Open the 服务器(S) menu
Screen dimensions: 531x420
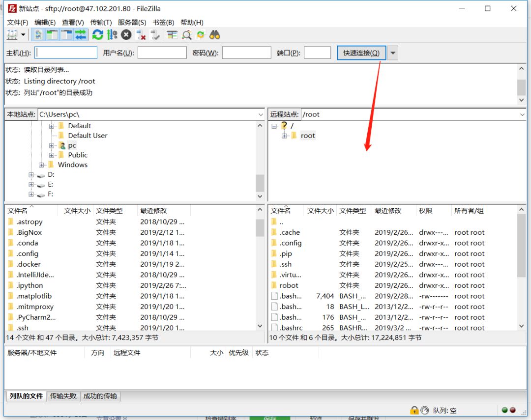pyautogui.click(x=132, y=22)
